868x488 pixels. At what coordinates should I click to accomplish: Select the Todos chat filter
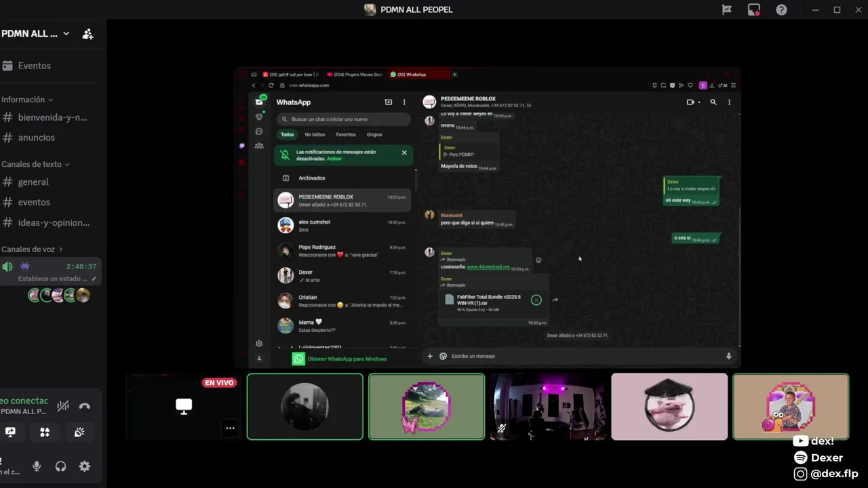pyautogui.click(x=288, y=135)
